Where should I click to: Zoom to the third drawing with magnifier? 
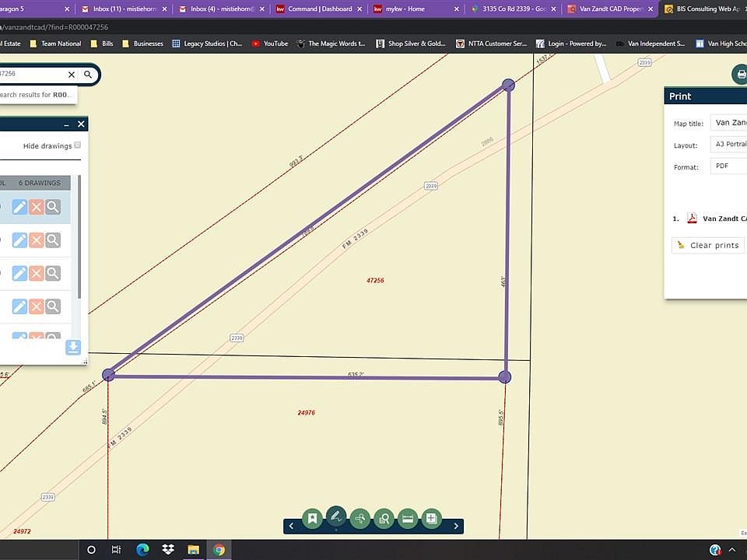(53, 273)
